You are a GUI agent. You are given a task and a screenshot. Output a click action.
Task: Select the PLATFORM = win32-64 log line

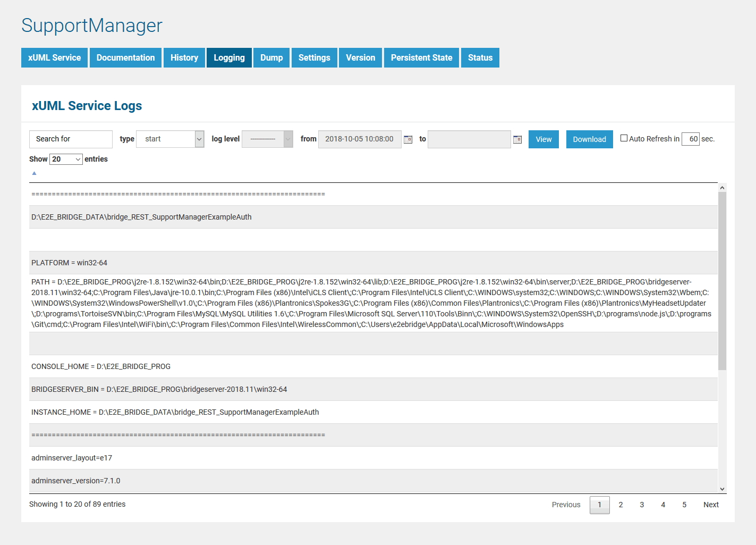[213, 262]
